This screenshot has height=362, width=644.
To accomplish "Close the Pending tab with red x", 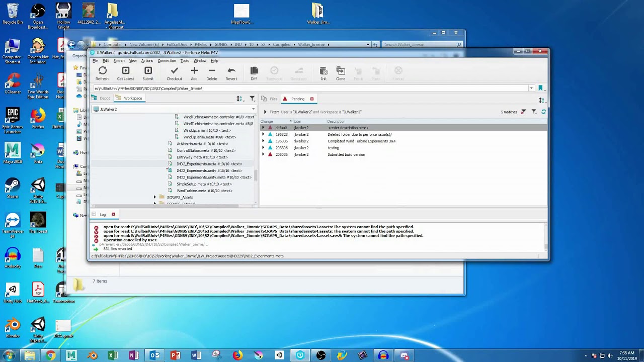I will coord(312,99).
